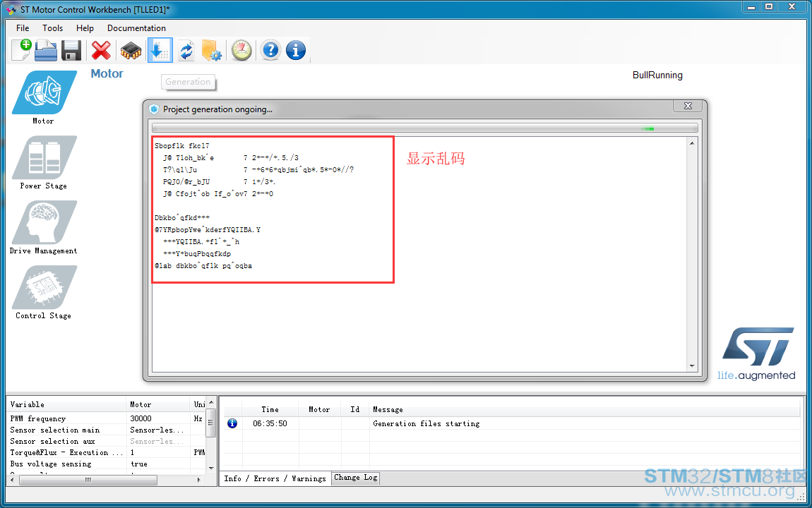Open a project with the folder icon

point(46,50)
